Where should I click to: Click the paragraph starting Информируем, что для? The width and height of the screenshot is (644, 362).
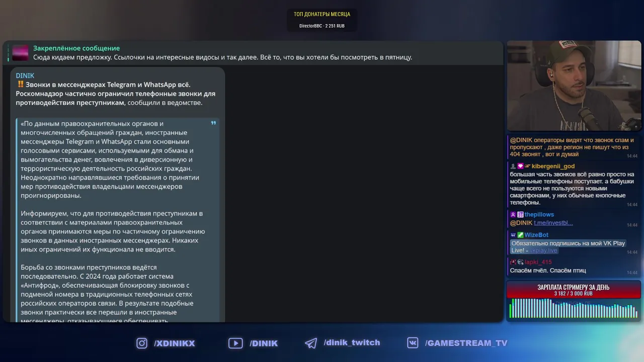(x=113, y=231)
